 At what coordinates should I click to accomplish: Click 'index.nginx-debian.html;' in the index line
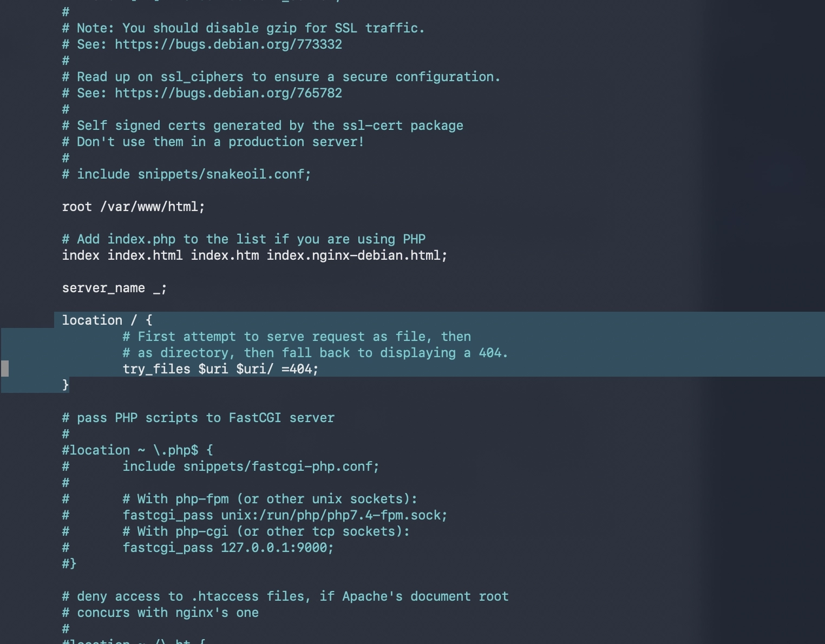[x=357, y=255]
